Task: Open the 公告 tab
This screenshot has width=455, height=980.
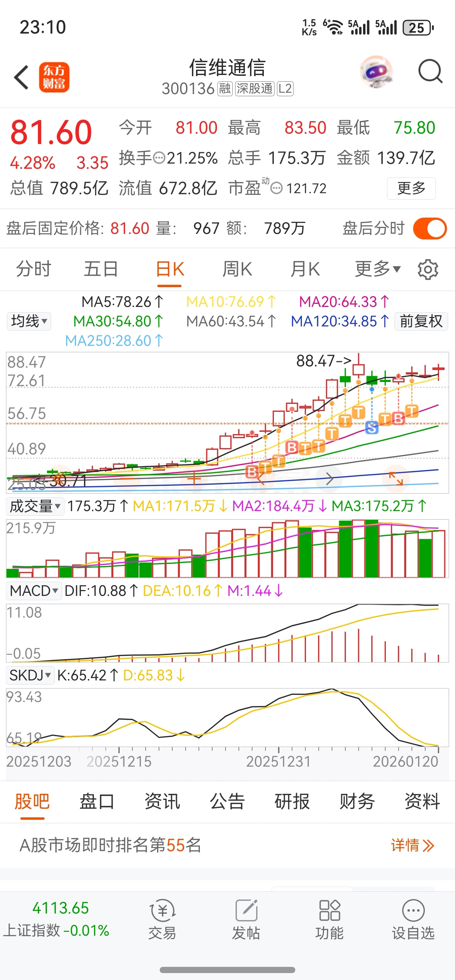Action: [227, 801]
